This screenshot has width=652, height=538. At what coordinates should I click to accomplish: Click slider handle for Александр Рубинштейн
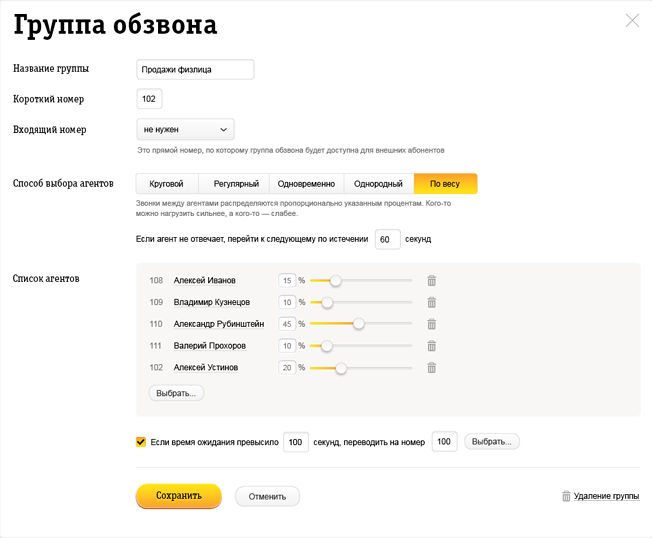pos(359,324)
